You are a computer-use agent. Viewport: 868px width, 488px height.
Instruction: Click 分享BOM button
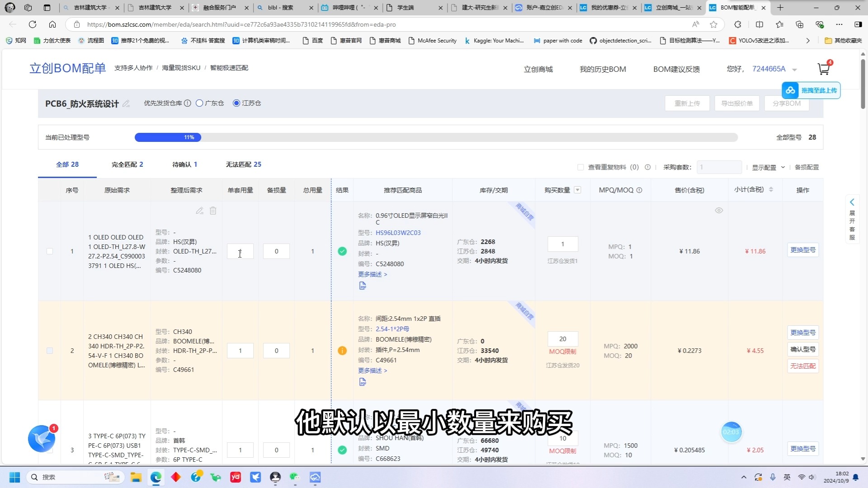click(787, 103)
